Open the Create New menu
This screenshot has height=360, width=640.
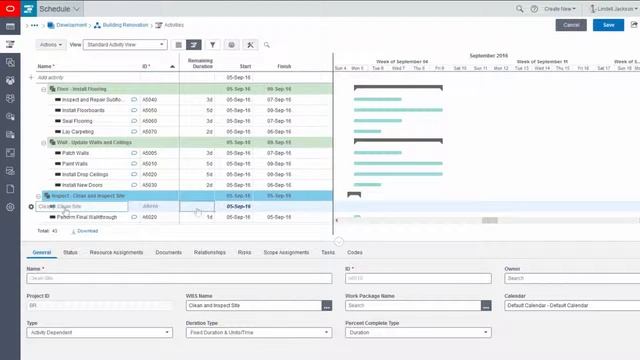560,9
